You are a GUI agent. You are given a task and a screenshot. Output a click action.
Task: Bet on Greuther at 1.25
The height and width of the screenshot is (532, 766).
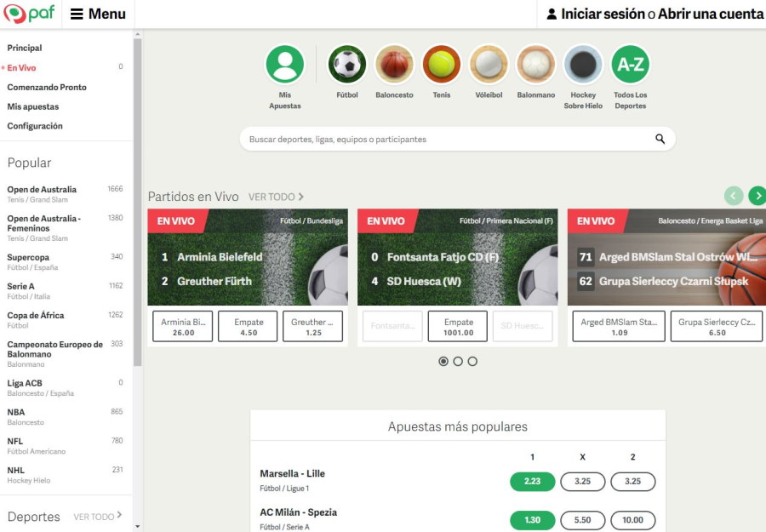tap(312, 326)
